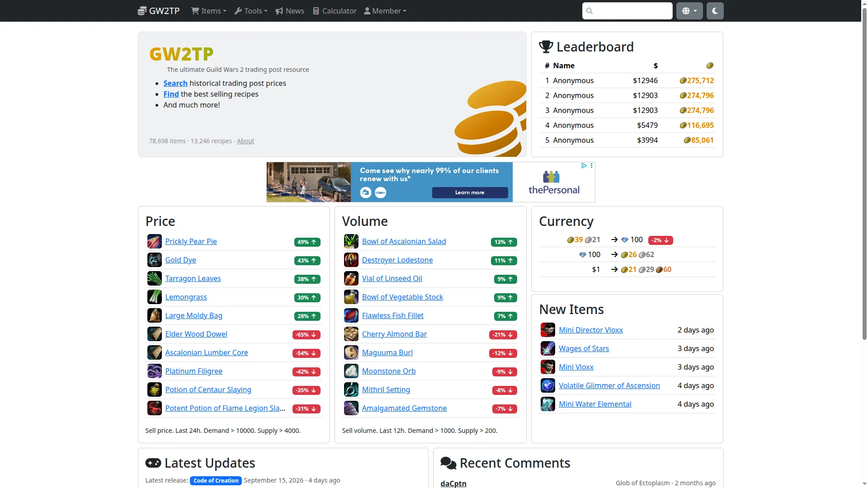
Task: Click the Recent Comments heading
Action: click(x=505, y=463)
